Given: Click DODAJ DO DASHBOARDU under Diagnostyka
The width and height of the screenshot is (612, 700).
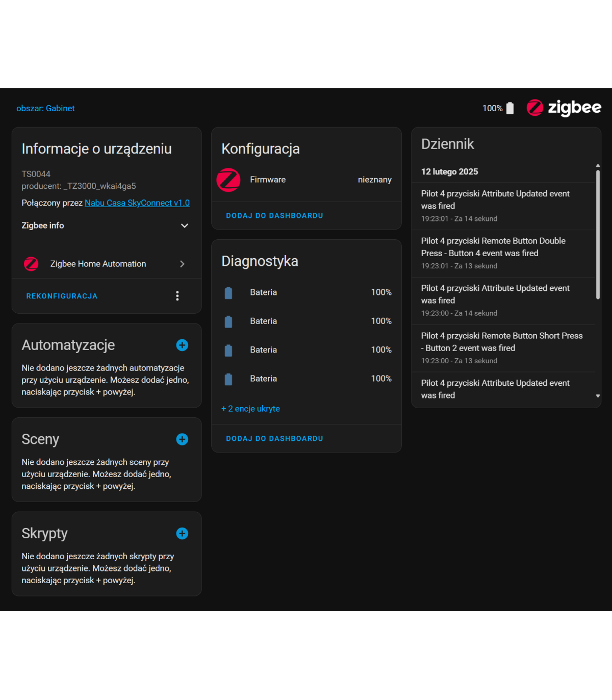Looking at the screenshot, I should pos(274,439).
